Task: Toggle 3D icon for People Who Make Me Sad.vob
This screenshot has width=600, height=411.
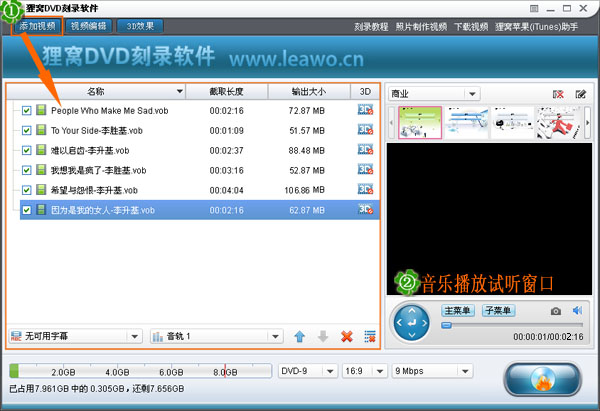Action: 365,110
